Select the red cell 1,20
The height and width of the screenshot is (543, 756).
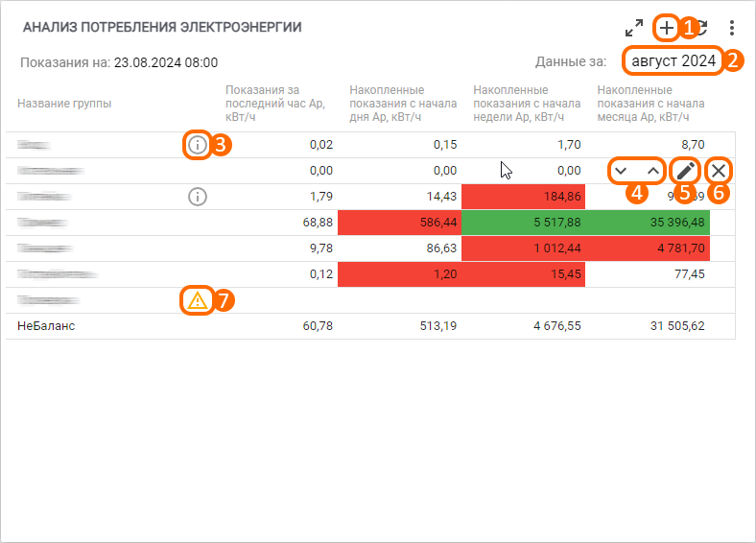point(400,274)
